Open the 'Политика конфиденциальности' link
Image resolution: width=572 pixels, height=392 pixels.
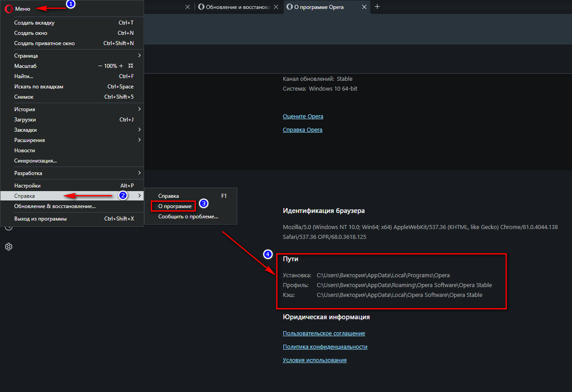coord(325,347)
